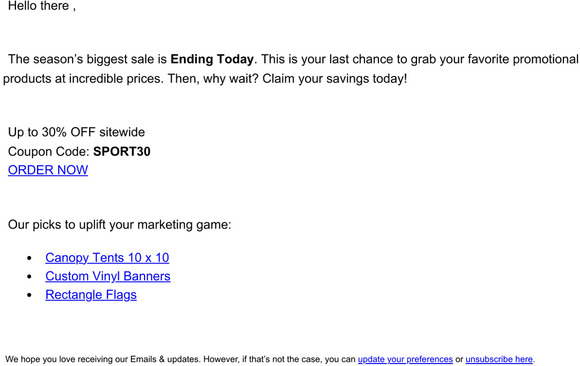Click the bold SPORT30 coupon code

122,151
